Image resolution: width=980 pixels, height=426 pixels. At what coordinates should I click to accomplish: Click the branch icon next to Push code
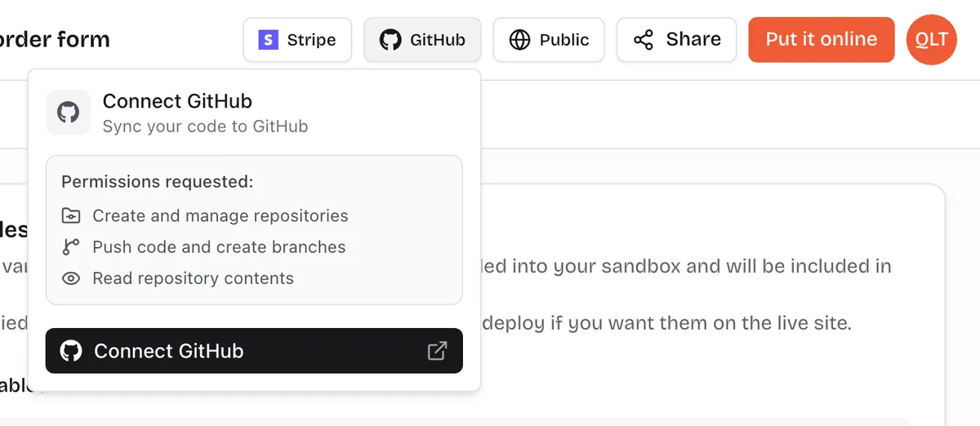tap(71, 247)
